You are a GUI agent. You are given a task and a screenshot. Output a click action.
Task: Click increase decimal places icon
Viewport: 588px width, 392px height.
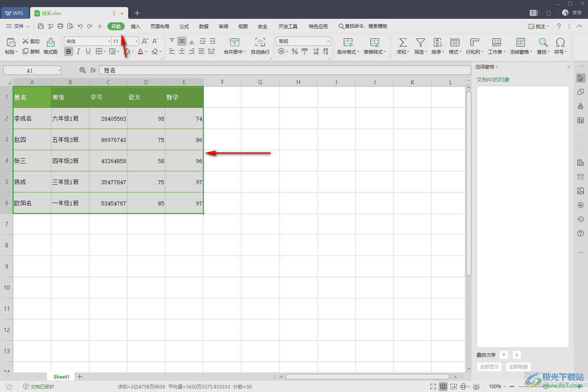[x=316, y=51]
